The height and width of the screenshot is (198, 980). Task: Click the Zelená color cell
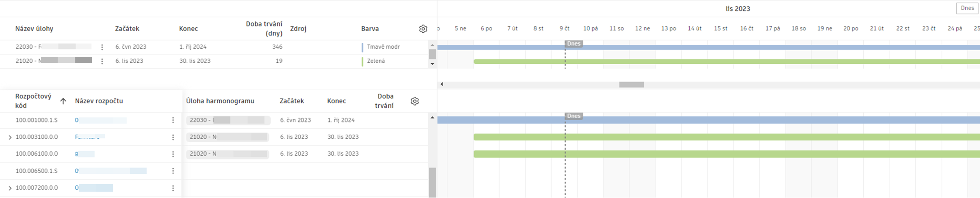375,61
